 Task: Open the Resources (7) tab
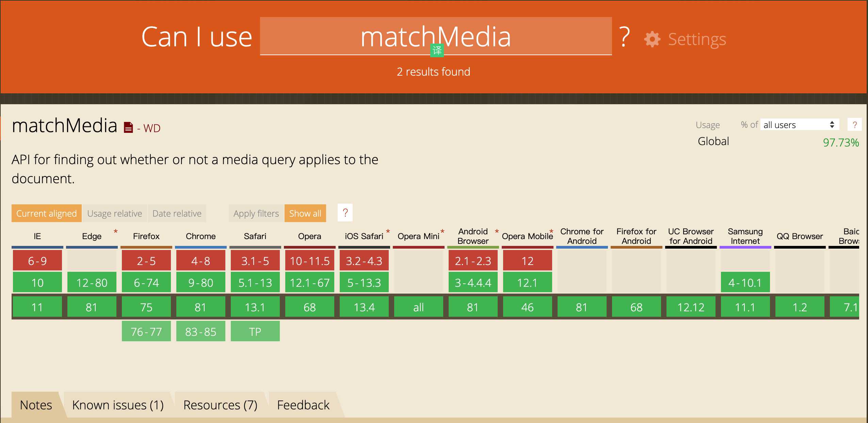pyautogui.click(x=220, y=405)
